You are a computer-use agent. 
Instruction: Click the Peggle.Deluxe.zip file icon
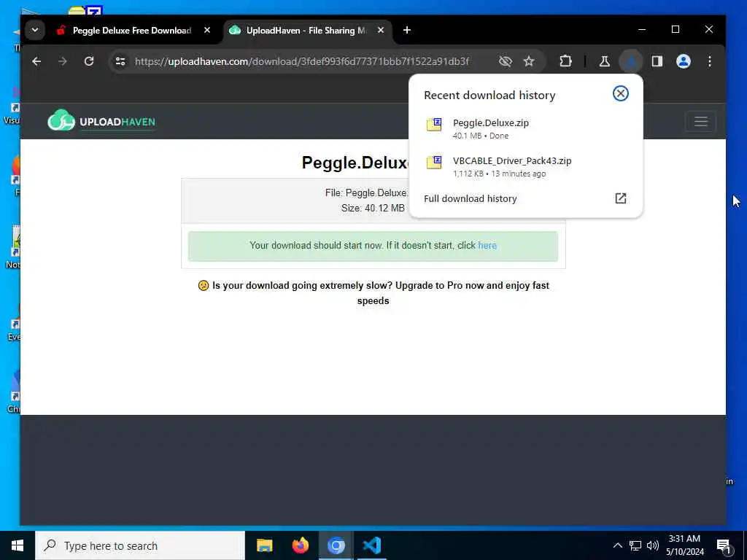(434, 124)
